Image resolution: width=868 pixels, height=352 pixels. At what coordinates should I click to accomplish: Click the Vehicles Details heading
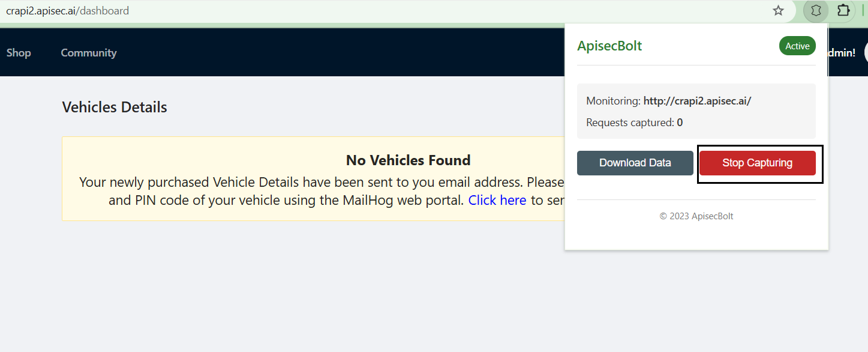115,108
